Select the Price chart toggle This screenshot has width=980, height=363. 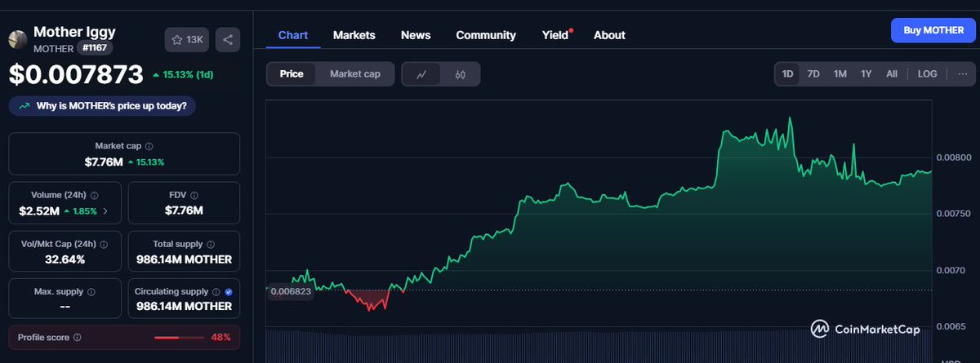(x=292, y=73)
